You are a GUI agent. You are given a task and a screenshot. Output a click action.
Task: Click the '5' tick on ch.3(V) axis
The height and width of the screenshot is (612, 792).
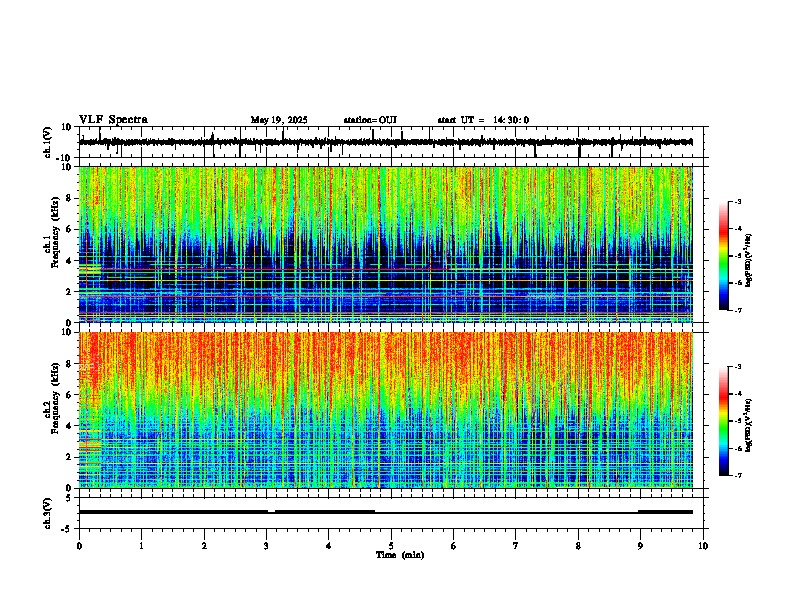70,497
